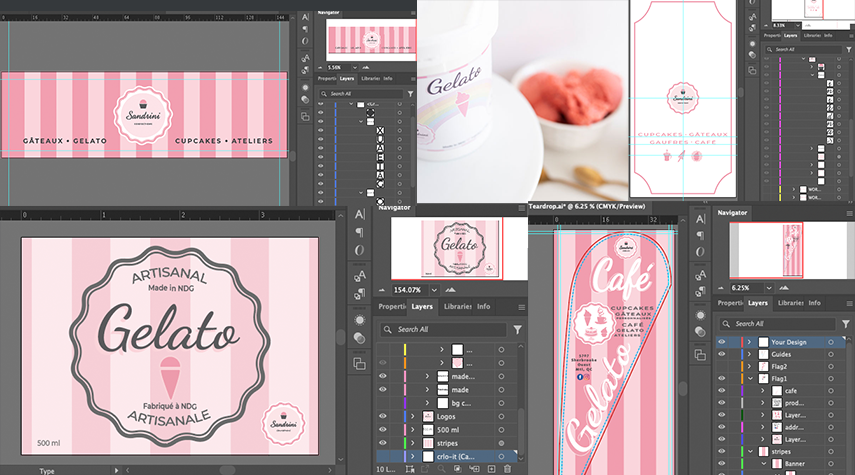Switch to Libraries tab in Teardrop window
Image resolution: width=855 pixels, height=475 pixels.
point(791,303)
